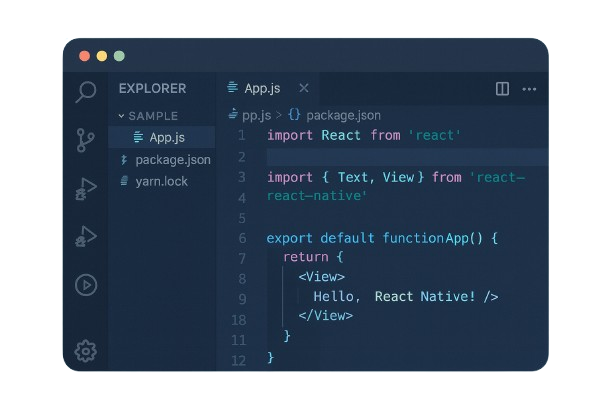Click the package.json file icon in explorer
The width and height of the screenshot is (612, 408).
pos(124,160)
